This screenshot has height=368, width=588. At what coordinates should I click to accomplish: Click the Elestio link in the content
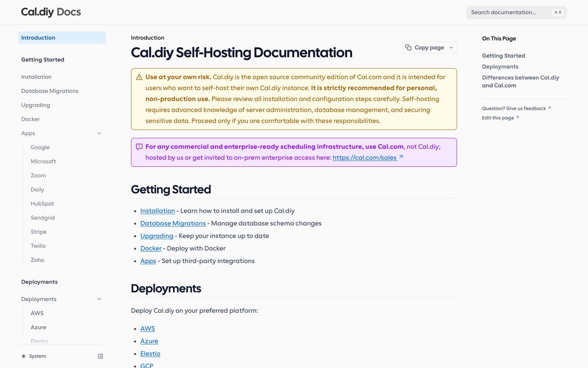[150, 354]
